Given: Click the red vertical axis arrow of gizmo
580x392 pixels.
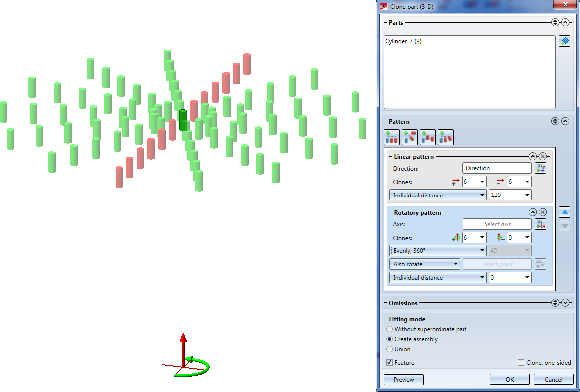Looking at the screenshot, I should (183, 349).
